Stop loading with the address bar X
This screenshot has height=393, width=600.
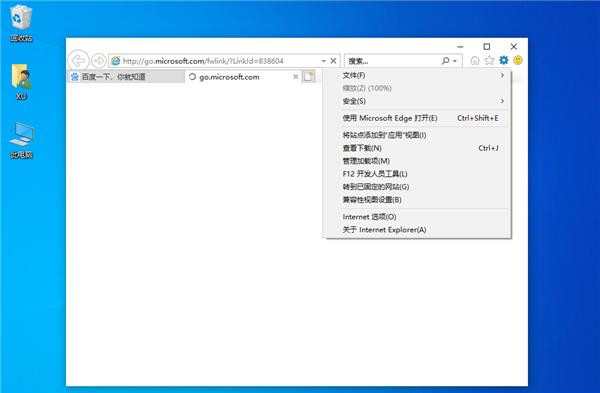[x=333, y=61]
